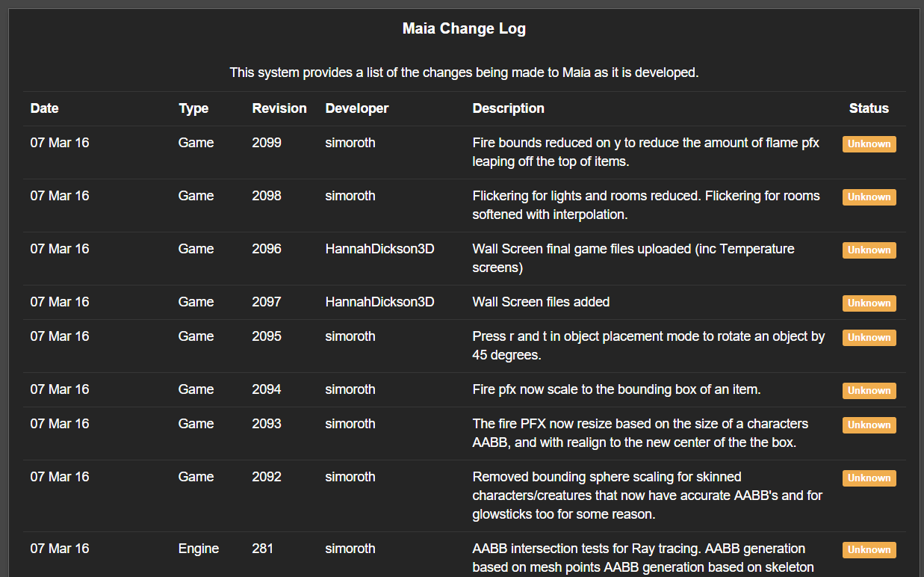924x577 pixels.
Task: Click the Revision column header
Action: [x=279, y=108]
